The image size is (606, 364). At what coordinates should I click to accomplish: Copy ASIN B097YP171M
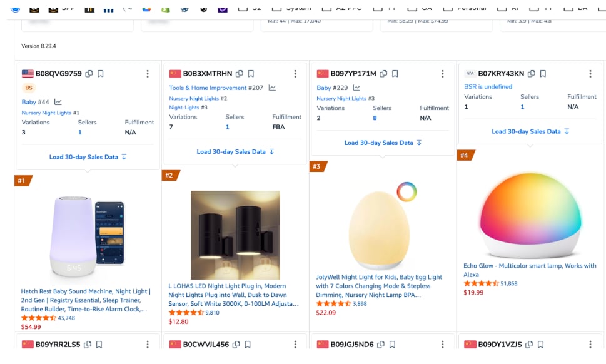383,74
